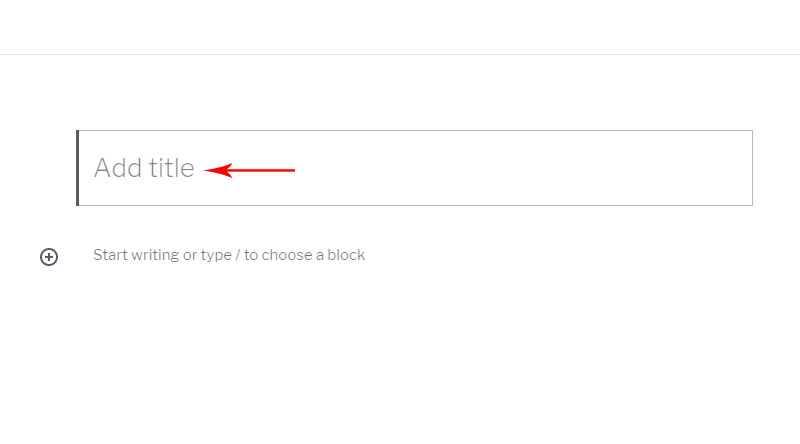The width and height of the screenshot is (800, 444).
Task: Click the Start writing paragraph placeholder
Action: pyautogui.click(x=229, y=255)
